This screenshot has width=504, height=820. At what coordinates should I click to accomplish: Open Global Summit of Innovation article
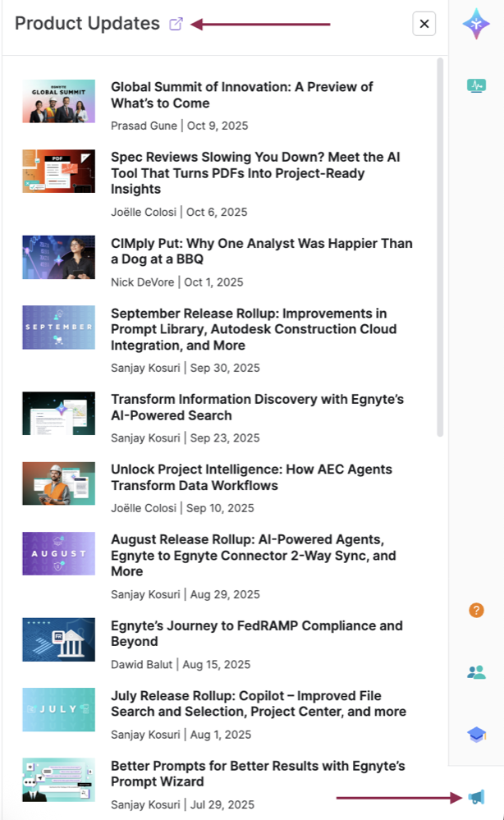[241, 95]
